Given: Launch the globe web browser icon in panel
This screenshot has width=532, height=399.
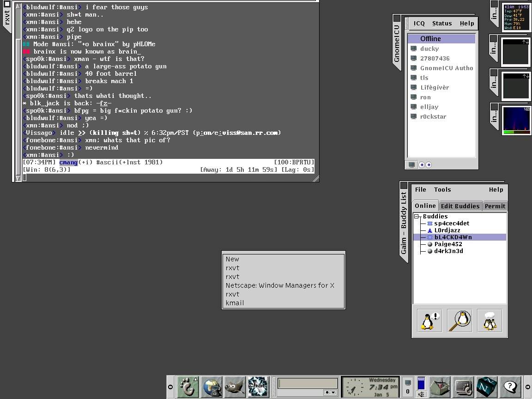Looking at the screenshot, I should (x=212, y=387).
